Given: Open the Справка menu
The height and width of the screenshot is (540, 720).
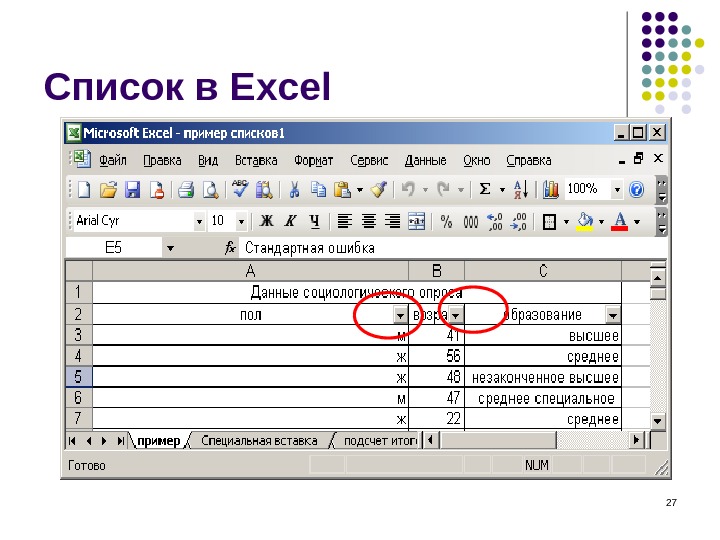Looking at the screenshot, I should [x=529, y=160].
